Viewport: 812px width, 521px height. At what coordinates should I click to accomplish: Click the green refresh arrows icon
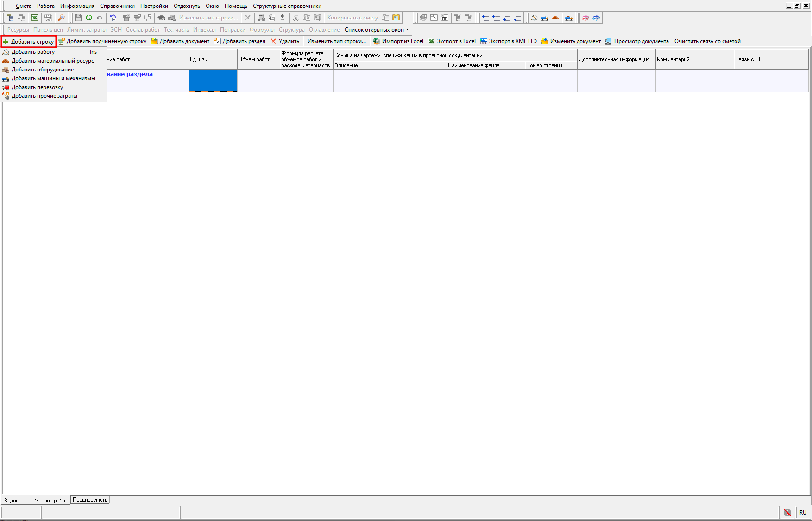pyautogui.click(x=88, y=18)
